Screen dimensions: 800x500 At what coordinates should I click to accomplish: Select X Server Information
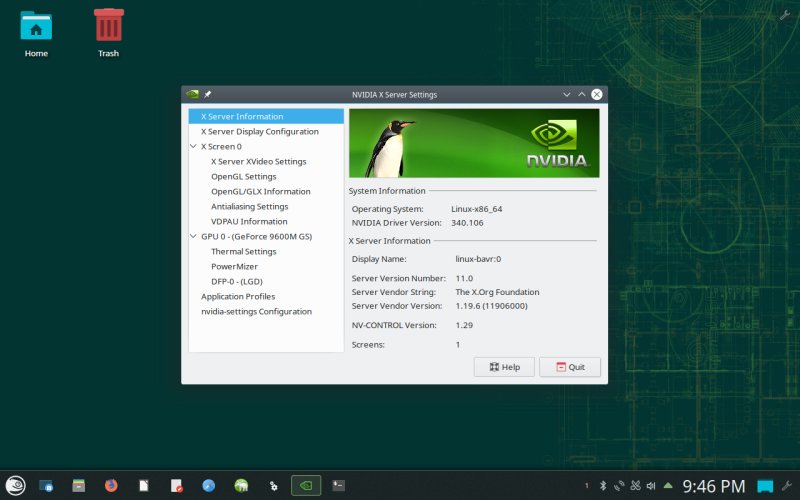click(266, 116)
